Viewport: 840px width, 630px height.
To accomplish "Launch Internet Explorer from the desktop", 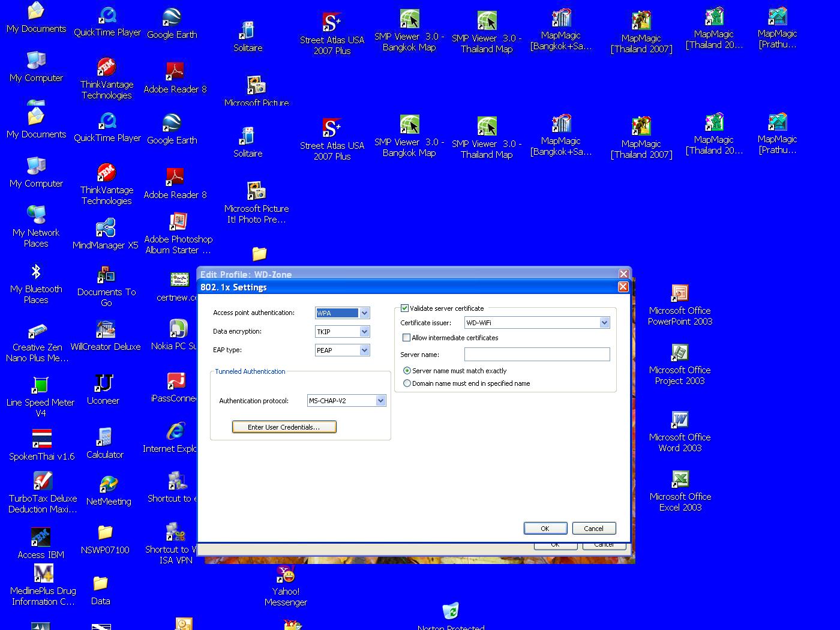I will tap(175, 431).
